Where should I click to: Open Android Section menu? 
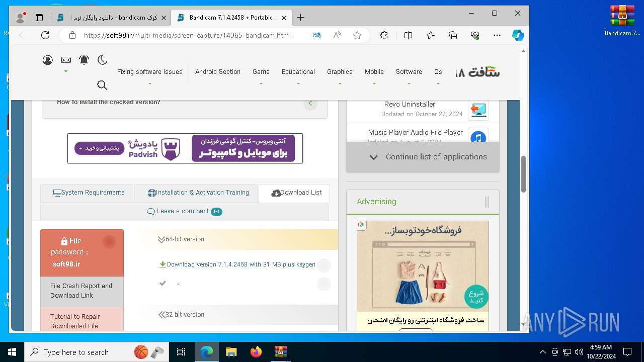(218, 72)
